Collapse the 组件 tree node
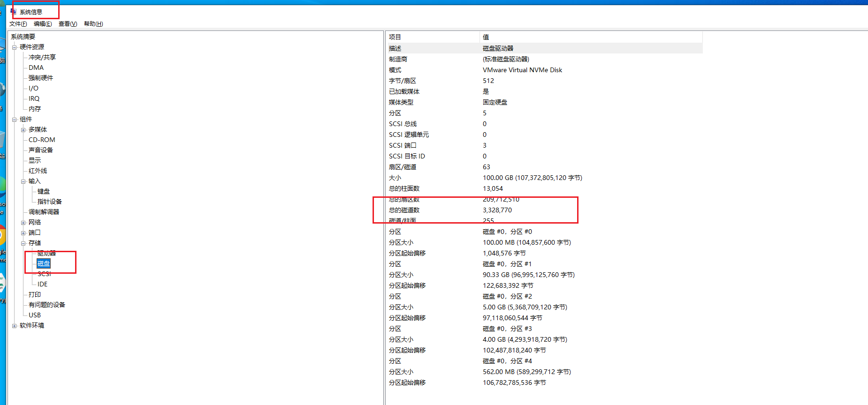This screenshot has width=868, height=405. 15,120
